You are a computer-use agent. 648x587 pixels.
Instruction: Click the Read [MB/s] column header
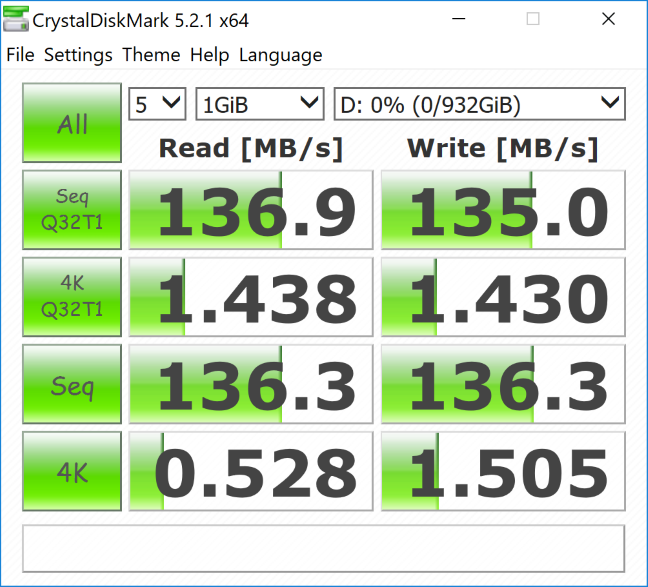pos(251,148)
